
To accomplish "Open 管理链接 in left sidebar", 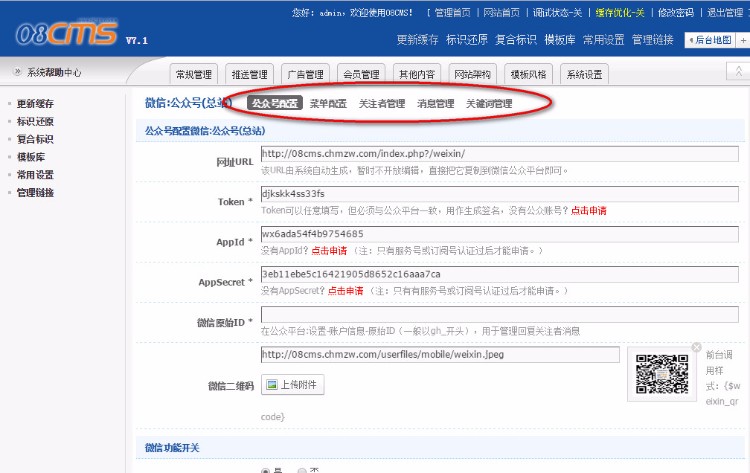I will tap(35, 193).
